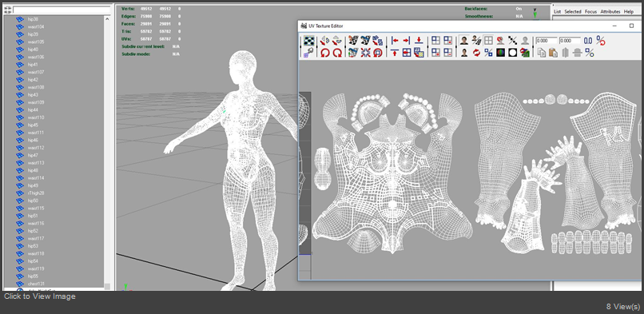
Task: Click the Backfaces: heads-up display label
Action: (476, 9)
